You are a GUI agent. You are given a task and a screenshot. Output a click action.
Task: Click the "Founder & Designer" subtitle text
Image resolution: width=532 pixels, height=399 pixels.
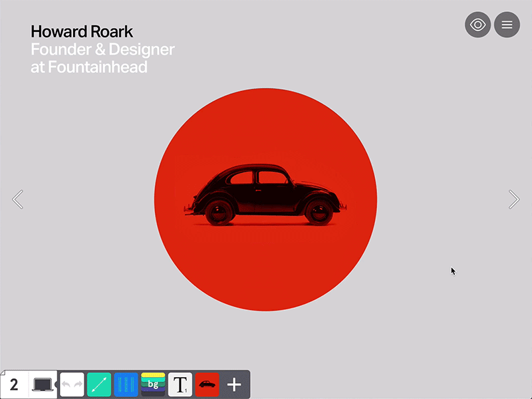click(102, 49)
